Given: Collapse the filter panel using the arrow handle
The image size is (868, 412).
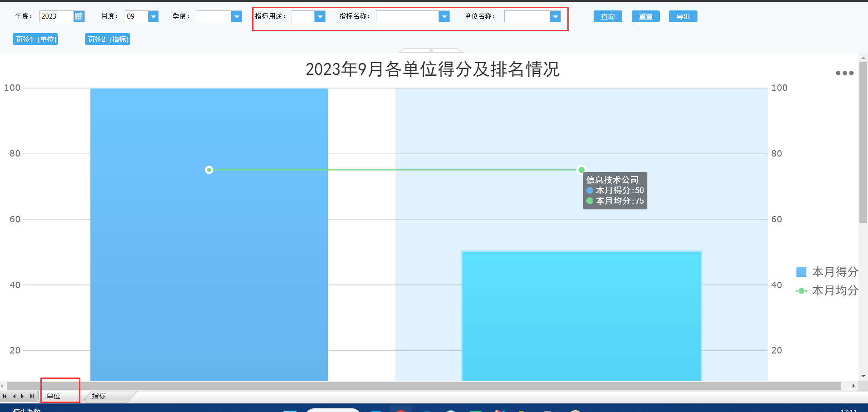Looking at the screenshot, I should (431, 50).
